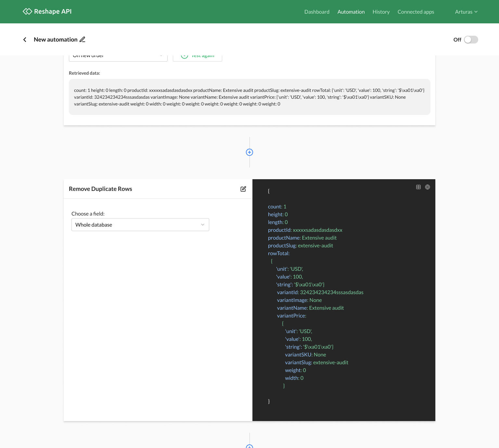Select the globe view icon

(x=427, y=187)
